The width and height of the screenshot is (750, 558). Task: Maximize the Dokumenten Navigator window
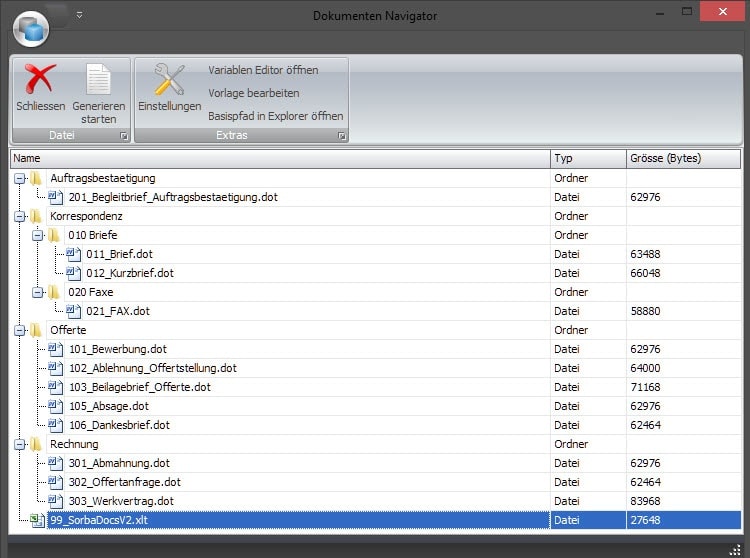[687, 11]
